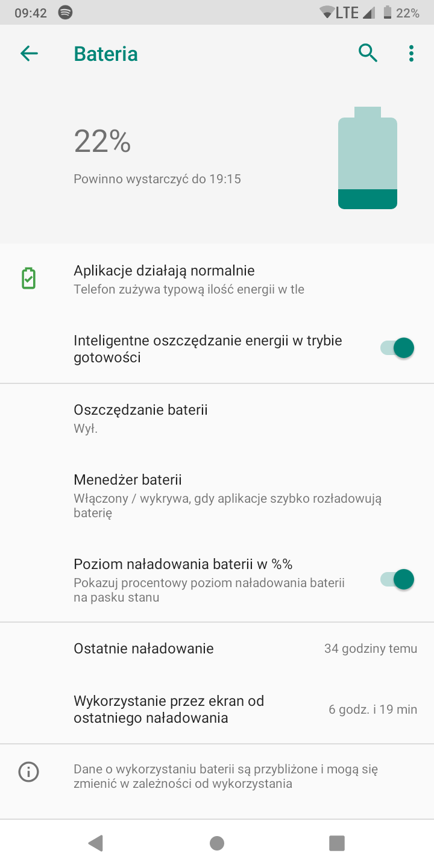434x868 pixels.
Task: Open the three-dot overflow menu
Action: click(x=411, y=54)
